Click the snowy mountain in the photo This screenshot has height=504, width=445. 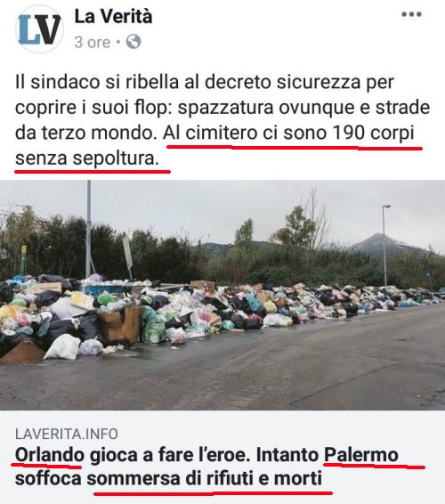385,243
